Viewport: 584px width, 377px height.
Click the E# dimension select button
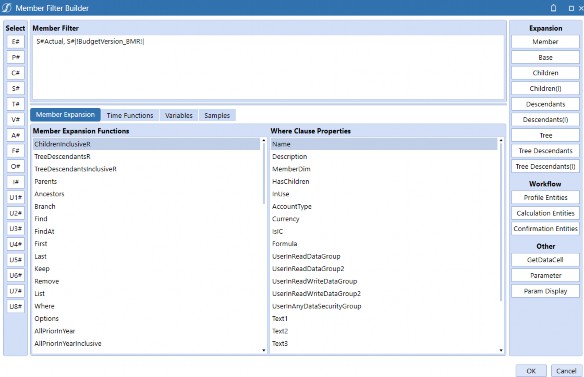coord(15,42)
